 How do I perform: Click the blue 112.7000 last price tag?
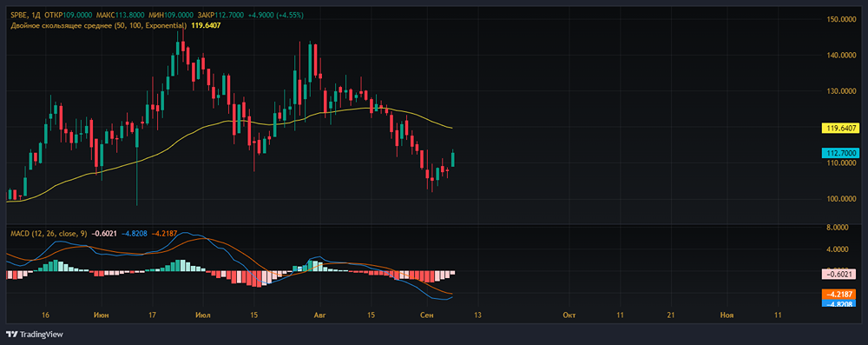[841, 153]
